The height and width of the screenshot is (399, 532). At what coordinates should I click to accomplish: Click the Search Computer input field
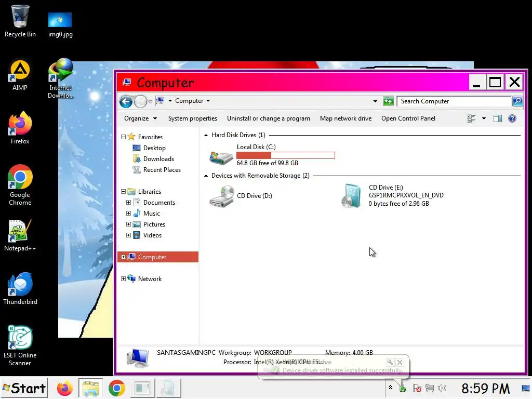454,101
